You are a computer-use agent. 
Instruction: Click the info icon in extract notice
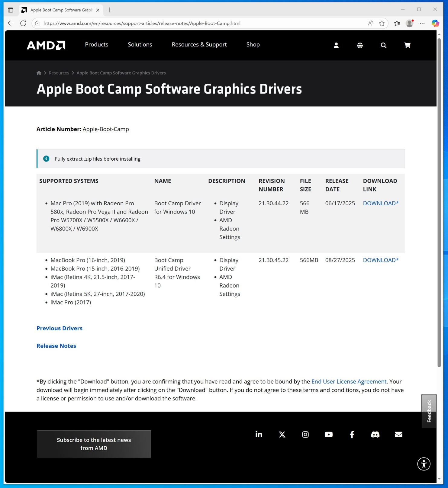click(x=46, y=159)
